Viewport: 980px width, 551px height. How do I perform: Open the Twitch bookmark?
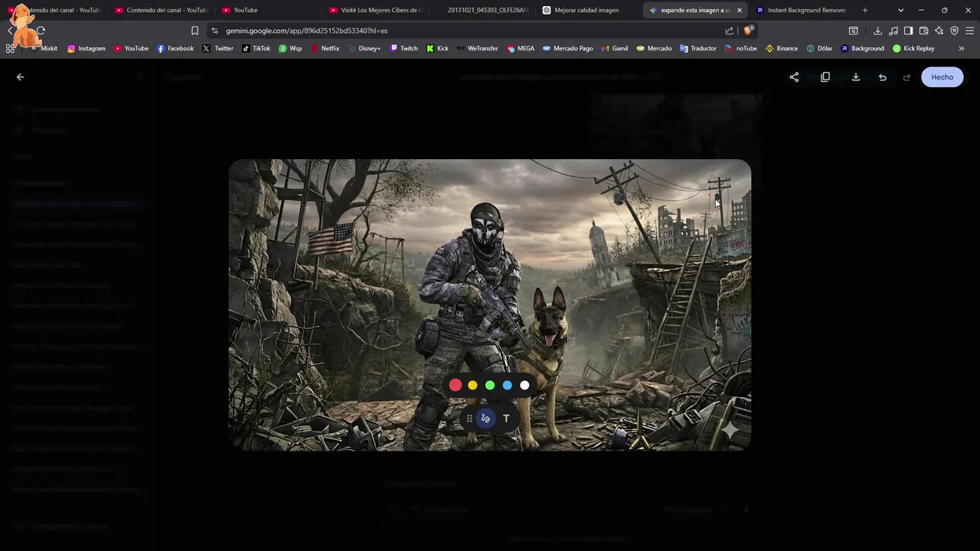404,48
